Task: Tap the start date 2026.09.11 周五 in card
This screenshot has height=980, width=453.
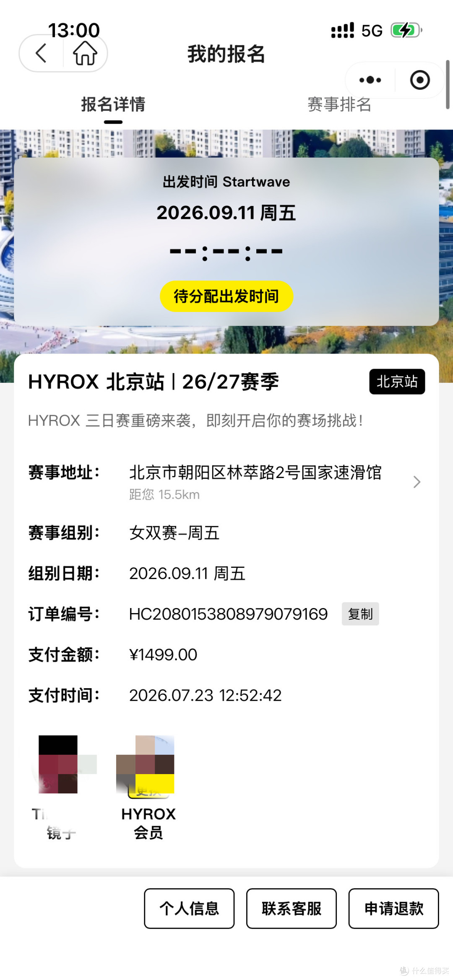Action: click(x=226, y=213)
